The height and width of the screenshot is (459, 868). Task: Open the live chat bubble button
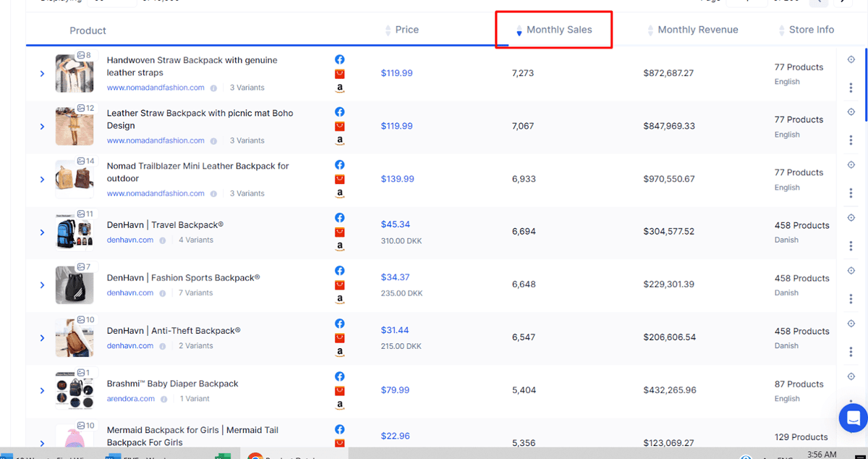[x=854, y=418]
